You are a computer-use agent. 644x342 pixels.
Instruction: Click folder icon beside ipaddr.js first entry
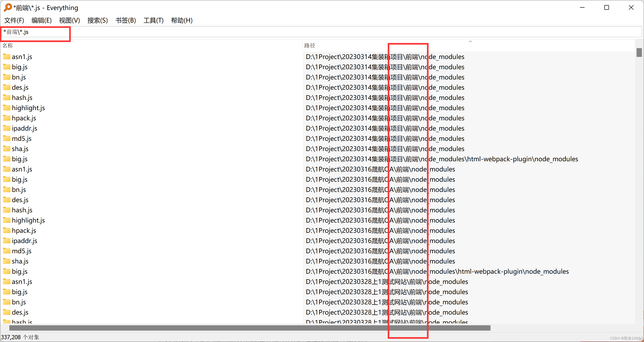click(7, 128)
